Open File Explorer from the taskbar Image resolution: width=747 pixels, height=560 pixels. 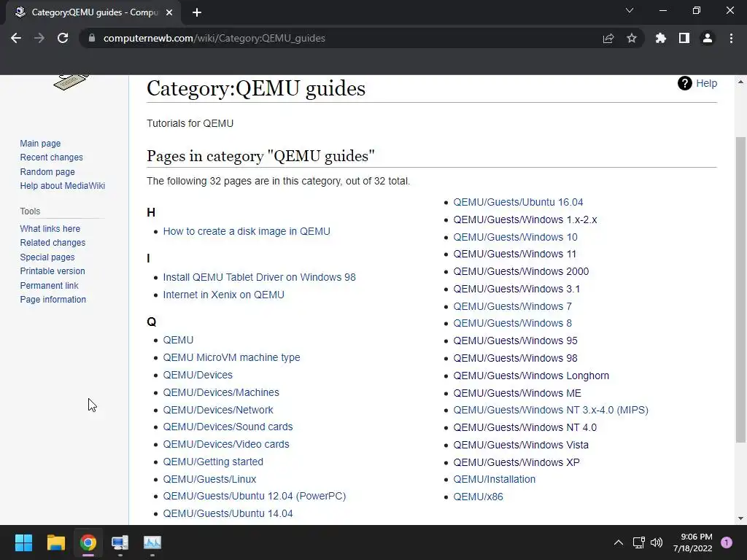coord(55,542)
